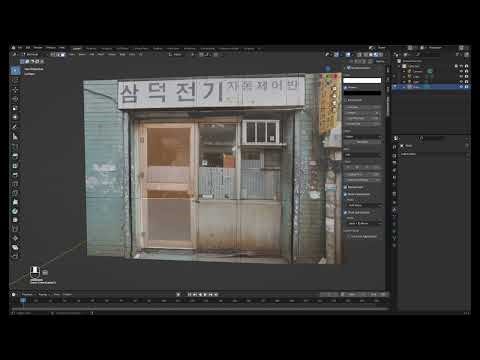This screenshot has height=360, width=480.
Task: Enable face select mode
Action: [x=63, y=54]
